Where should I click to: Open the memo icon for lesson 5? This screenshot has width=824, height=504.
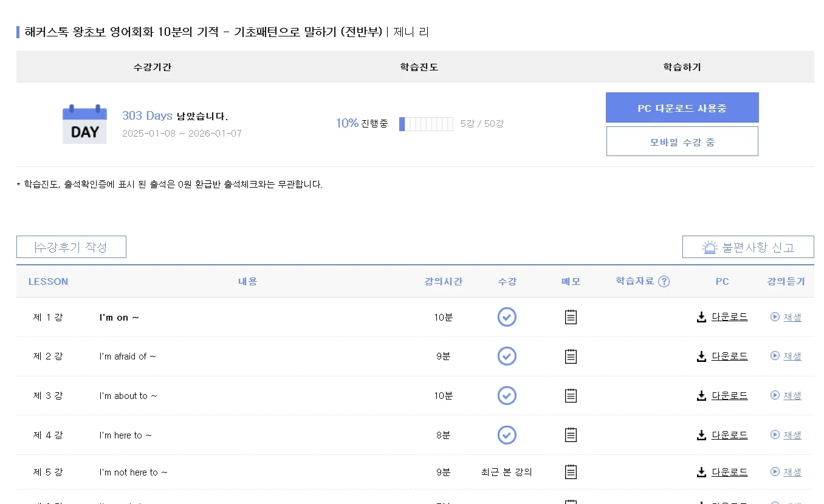coord(571,472)
